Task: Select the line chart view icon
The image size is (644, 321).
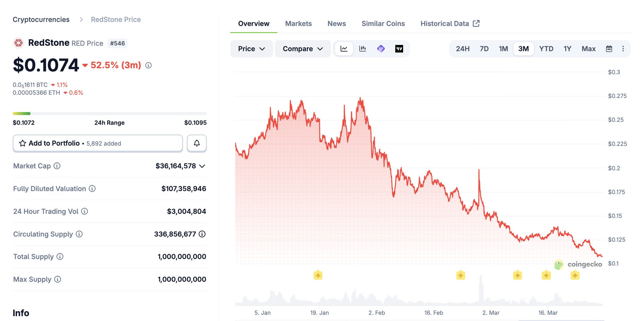Action: (x=344, y=49)
